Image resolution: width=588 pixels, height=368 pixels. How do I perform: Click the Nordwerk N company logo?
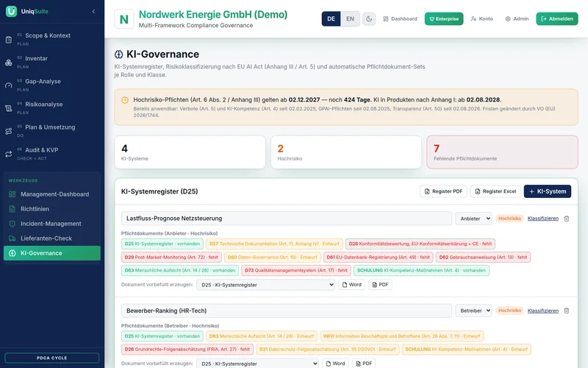124,19
